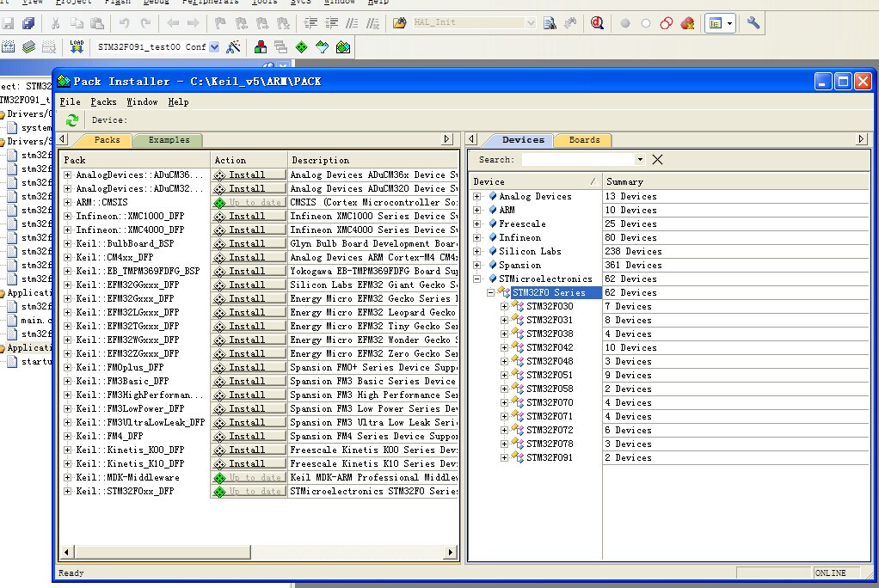879x588 pixels.
Task: Expand the Analog Devices vendor node
Action: [477, 196]
